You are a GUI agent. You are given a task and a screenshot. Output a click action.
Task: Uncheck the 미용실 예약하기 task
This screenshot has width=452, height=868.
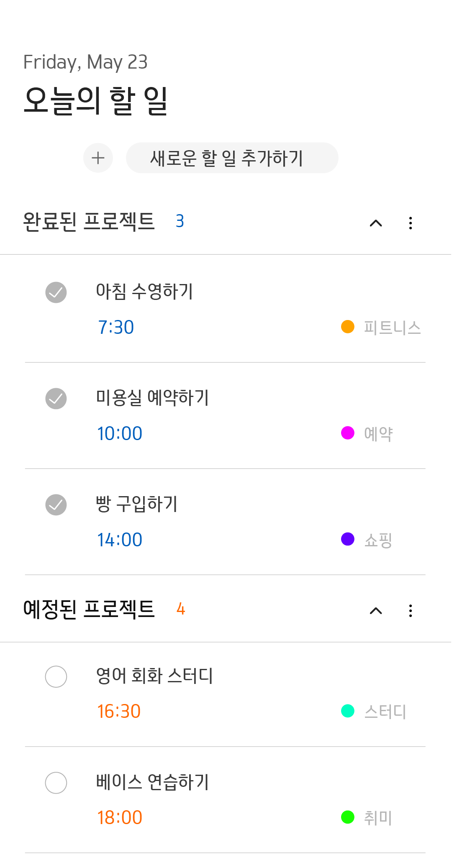coord(56,399)
